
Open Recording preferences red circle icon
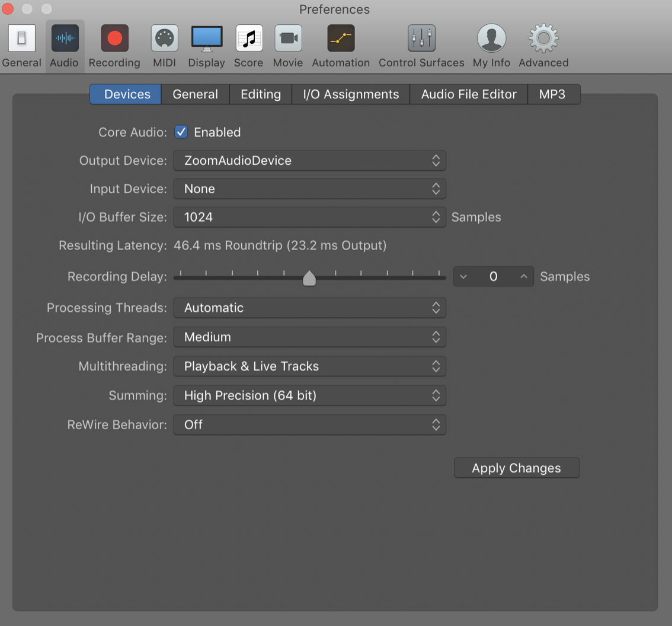click(114, 38)
